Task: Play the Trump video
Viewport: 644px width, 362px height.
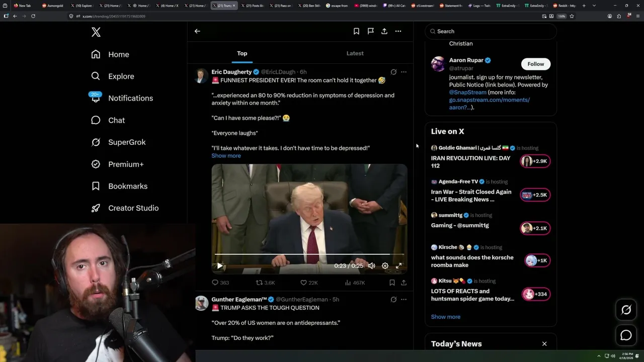Action: coord(220,266)
